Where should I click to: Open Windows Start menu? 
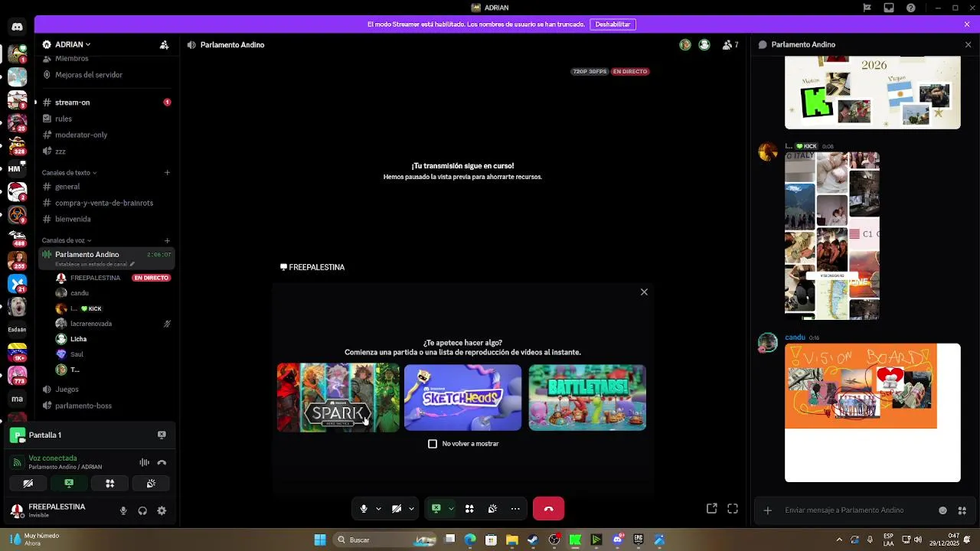pyautogui.click(x=320, y=540)
